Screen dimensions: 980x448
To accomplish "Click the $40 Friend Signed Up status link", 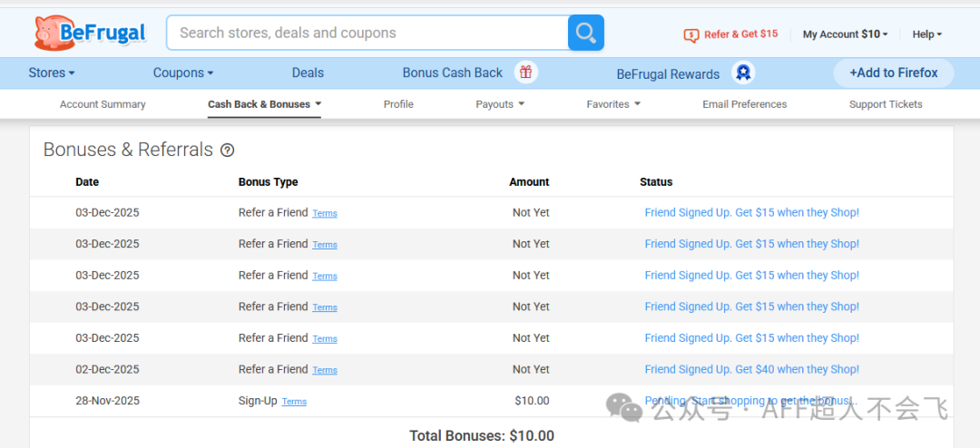I will click(751, 369).
